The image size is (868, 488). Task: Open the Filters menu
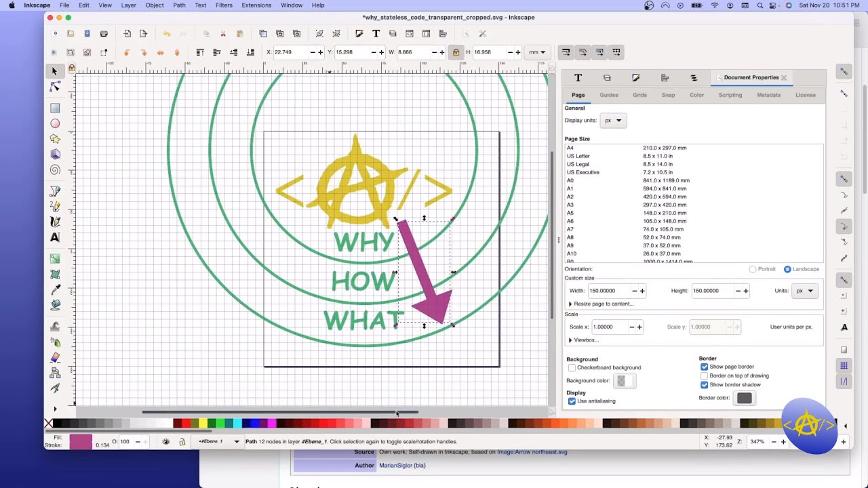click(224, 5)
